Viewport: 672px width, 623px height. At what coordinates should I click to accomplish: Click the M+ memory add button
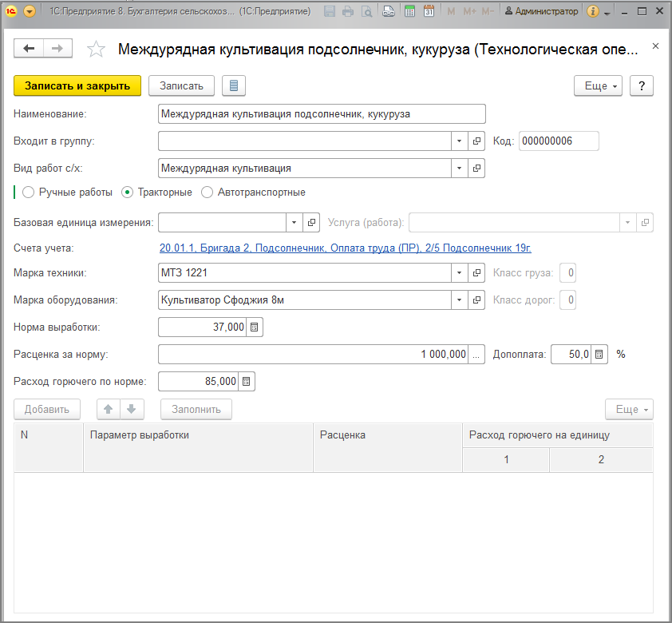[470, 11]
